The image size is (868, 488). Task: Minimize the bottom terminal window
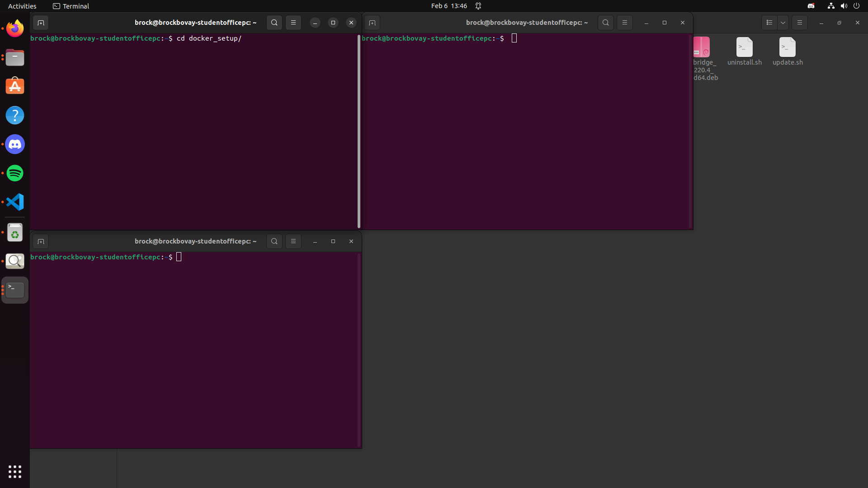click(315, 241)
